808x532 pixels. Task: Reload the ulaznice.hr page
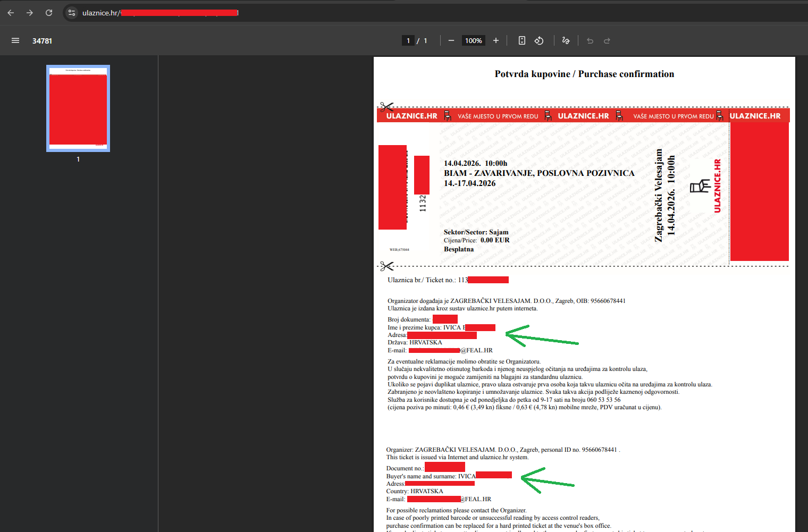pyautogui.click(x=49, y=13)
